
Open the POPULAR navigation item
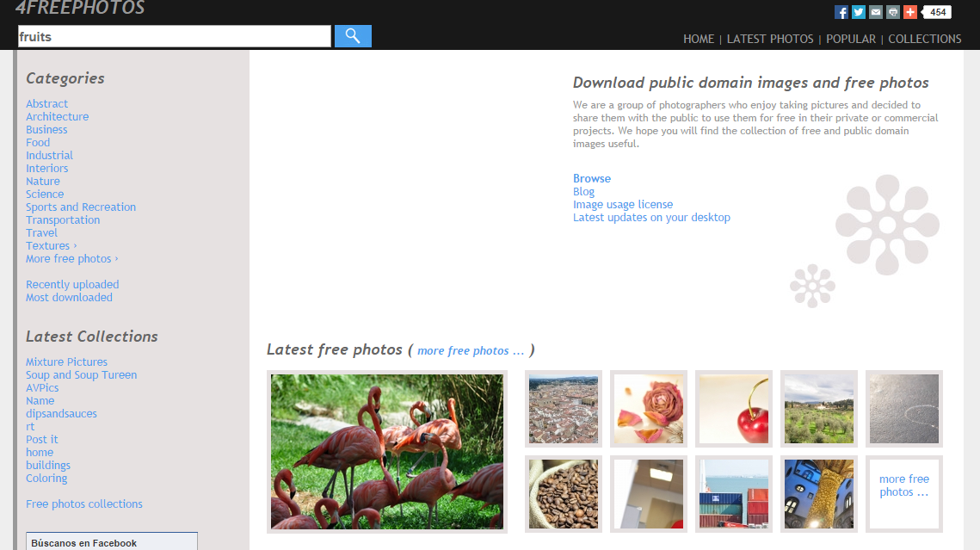(x=850, y=39)
